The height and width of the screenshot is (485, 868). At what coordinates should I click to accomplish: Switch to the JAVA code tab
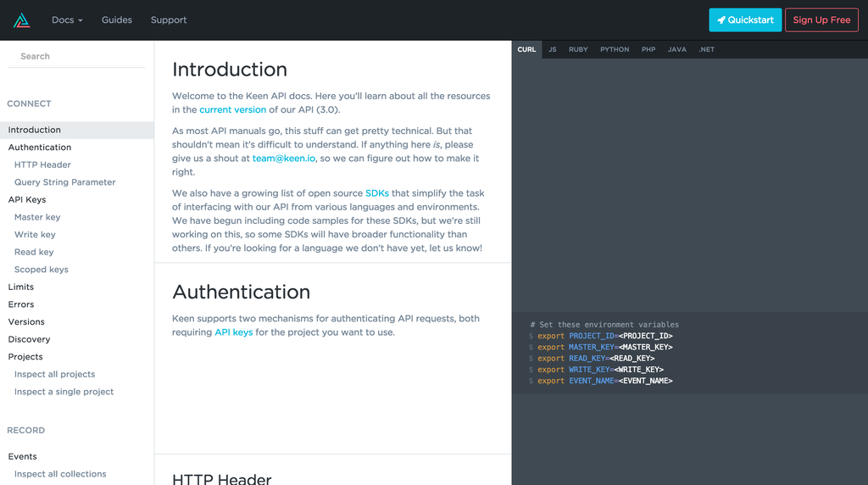(x=676, y=49)
